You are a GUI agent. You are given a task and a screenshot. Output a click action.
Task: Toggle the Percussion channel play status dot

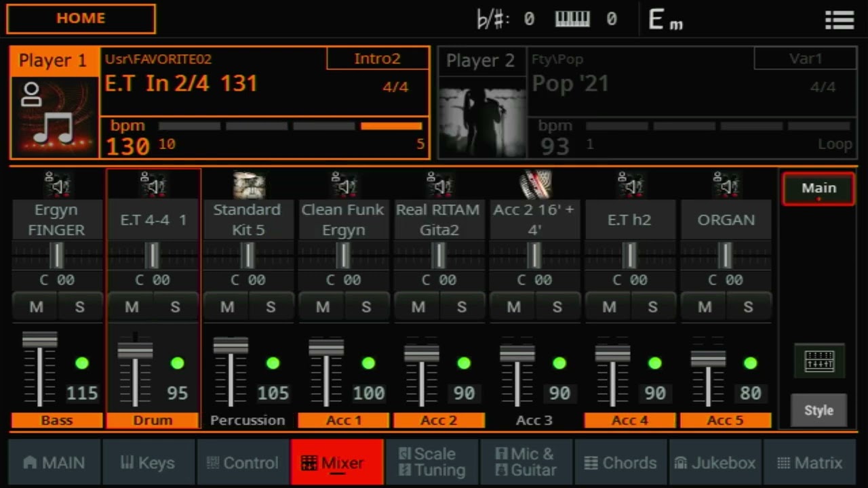tap(273, 363)
